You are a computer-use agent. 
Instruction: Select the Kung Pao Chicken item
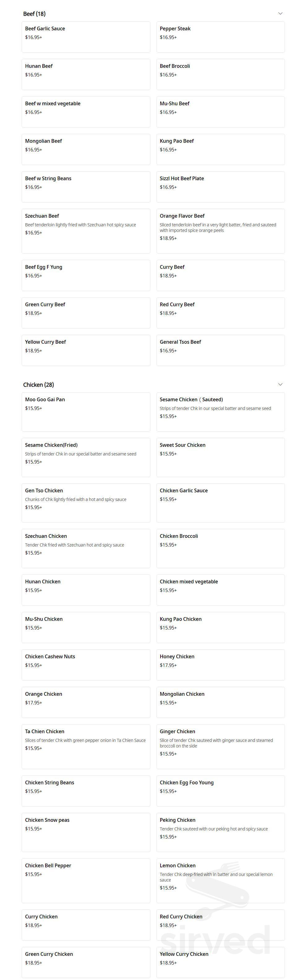(x=220, y=627)
